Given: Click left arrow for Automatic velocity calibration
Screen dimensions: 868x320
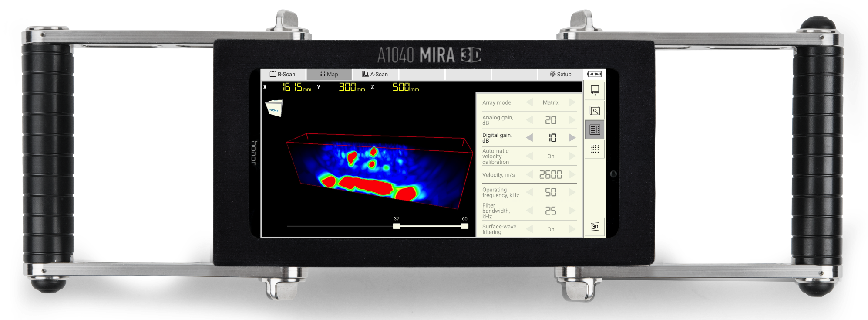Looking at the screenshot, I should [x=529, y=156].
